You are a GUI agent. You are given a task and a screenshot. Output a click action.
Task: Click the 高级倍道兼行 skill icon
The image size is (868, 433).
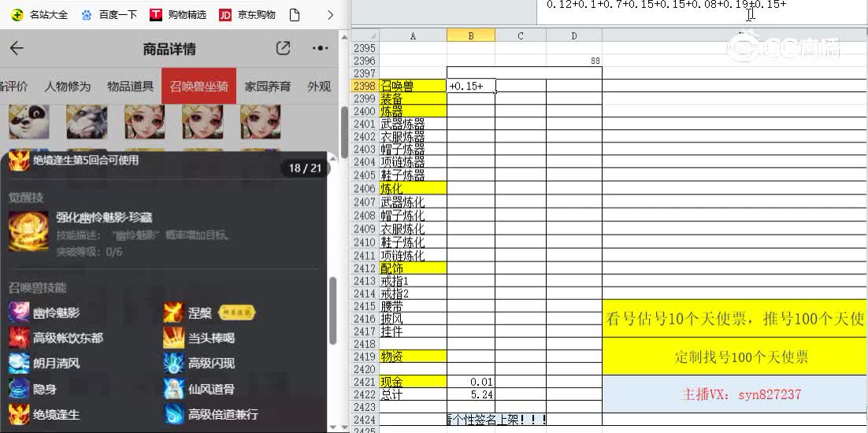point(173,414)
